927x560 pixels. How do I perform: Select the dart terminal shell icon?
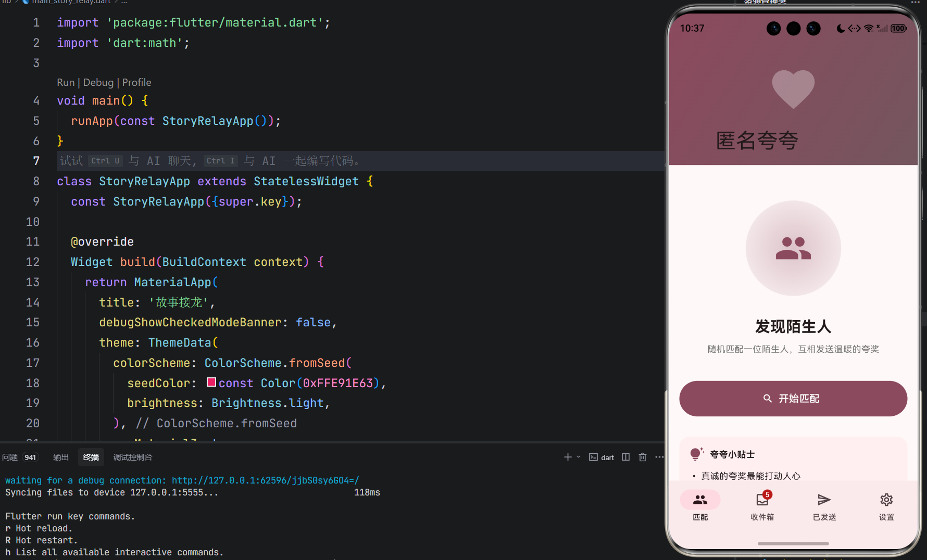click(x=593, y=457)
